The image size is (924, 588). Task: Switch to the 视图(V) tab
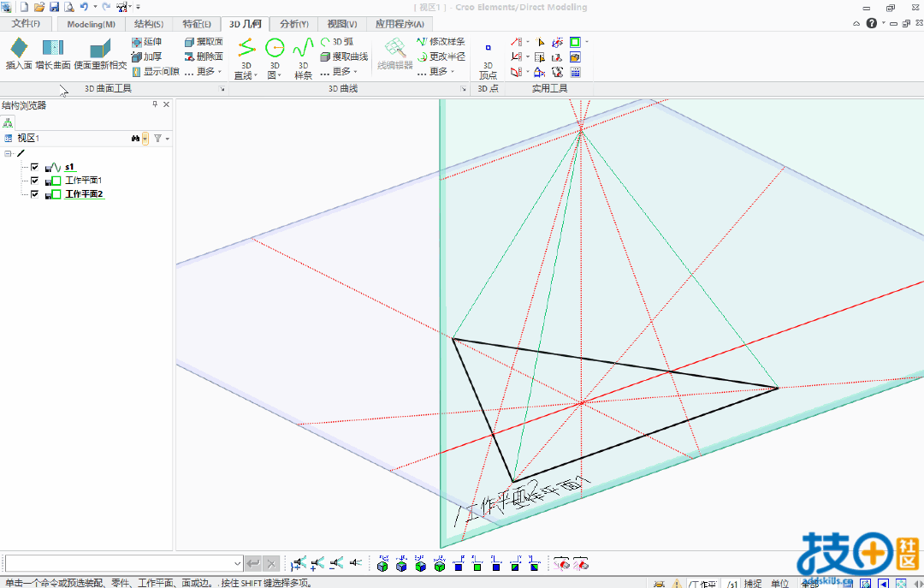pos(342,24)
